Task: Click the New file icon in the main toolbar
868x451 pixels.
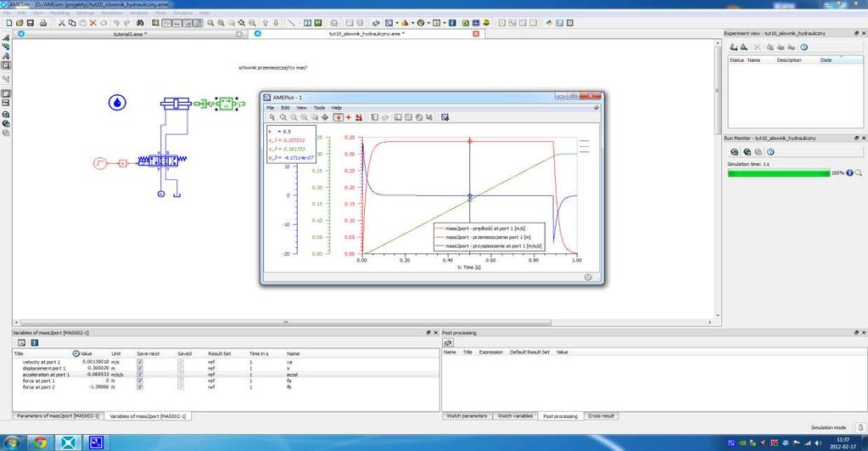Action: 8,23
